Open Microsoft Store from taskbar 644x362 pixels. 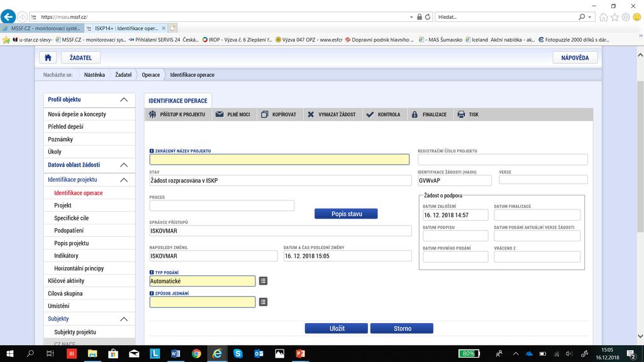tap(113, 353)
